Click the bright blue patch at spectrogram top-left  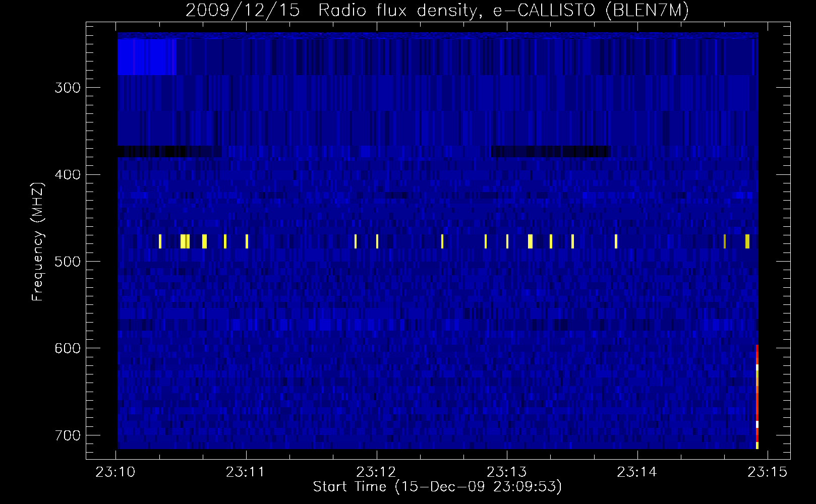pos(147,57)
